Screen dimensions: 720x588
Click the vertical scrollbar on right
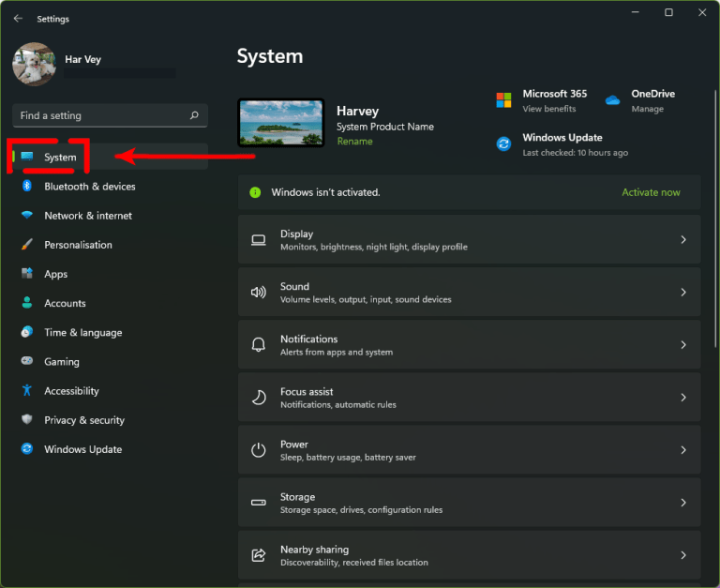click(715, 219)
